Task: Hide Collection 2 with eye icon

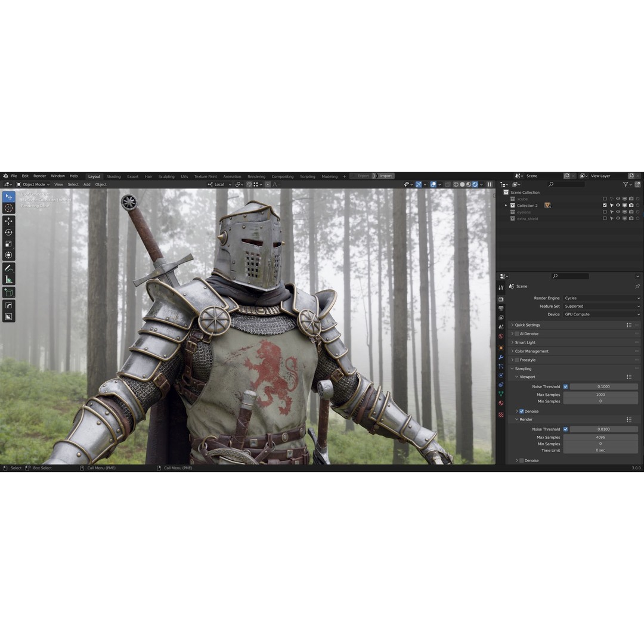Action: tap(618, 205)
